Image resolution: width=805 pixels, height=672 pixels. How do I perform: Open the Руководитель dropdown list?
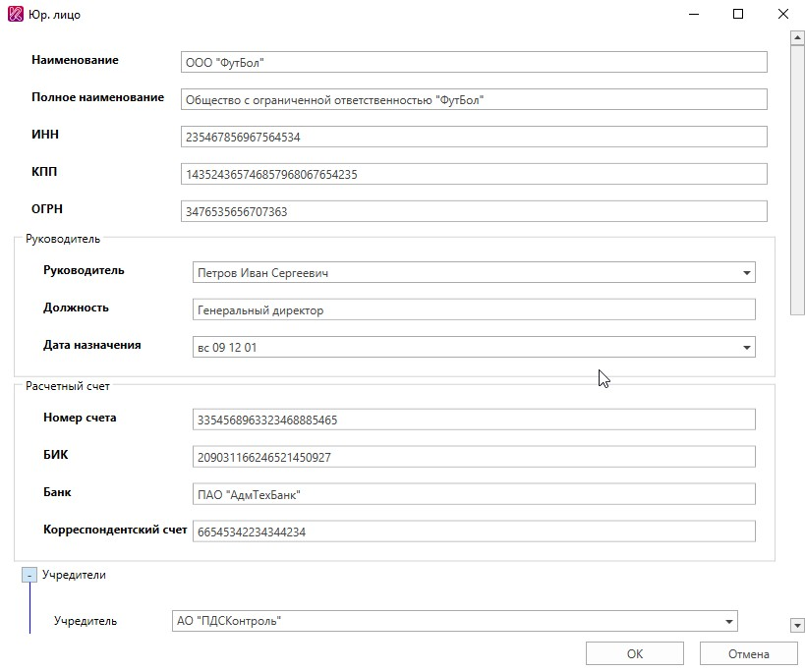pos(746,273)
